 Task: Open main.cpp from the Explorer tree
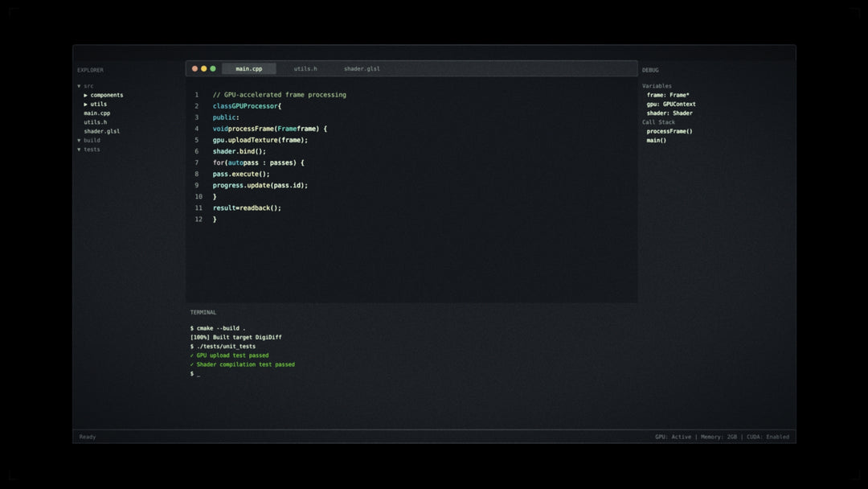coord(97,113)
